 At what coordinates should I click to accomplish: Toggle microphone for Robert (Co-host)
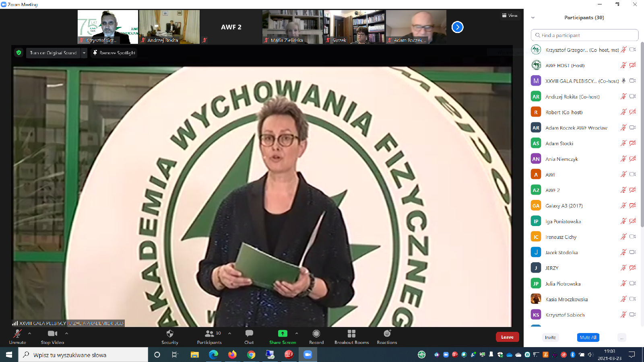[623, 112]
